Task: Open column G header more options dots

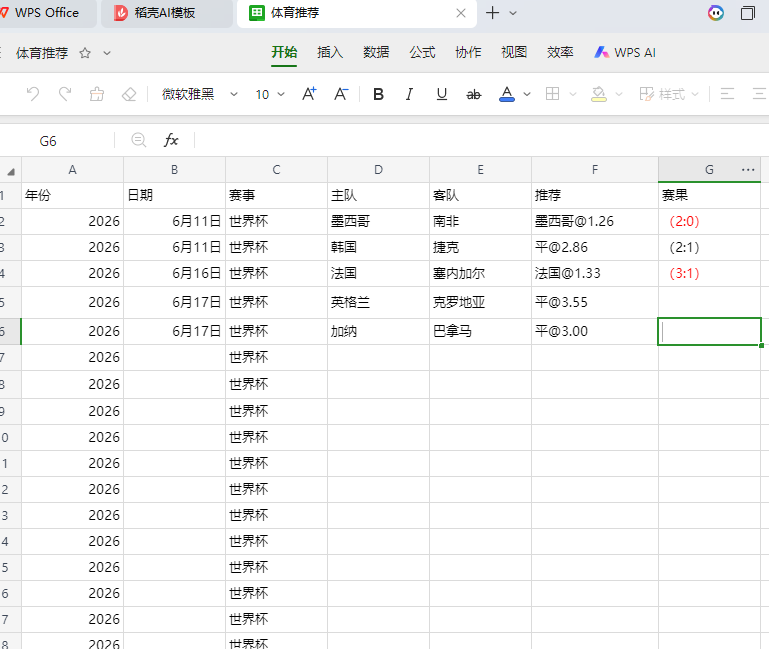Action: [x=748, y=170]
